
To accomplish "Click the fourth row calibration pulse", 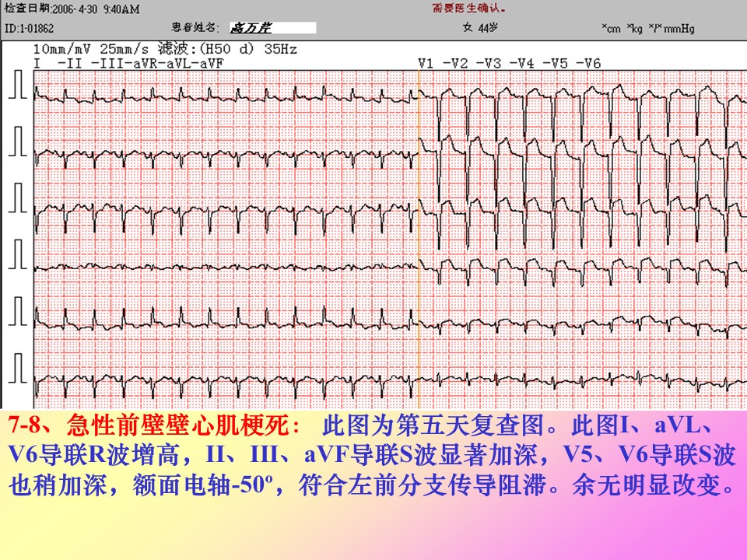I will coord(19,254).
